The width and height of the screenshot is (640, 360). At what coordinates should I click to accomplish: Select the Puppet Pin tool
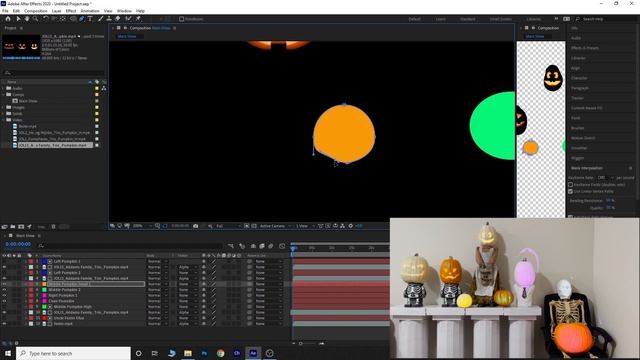coord(138,19)
